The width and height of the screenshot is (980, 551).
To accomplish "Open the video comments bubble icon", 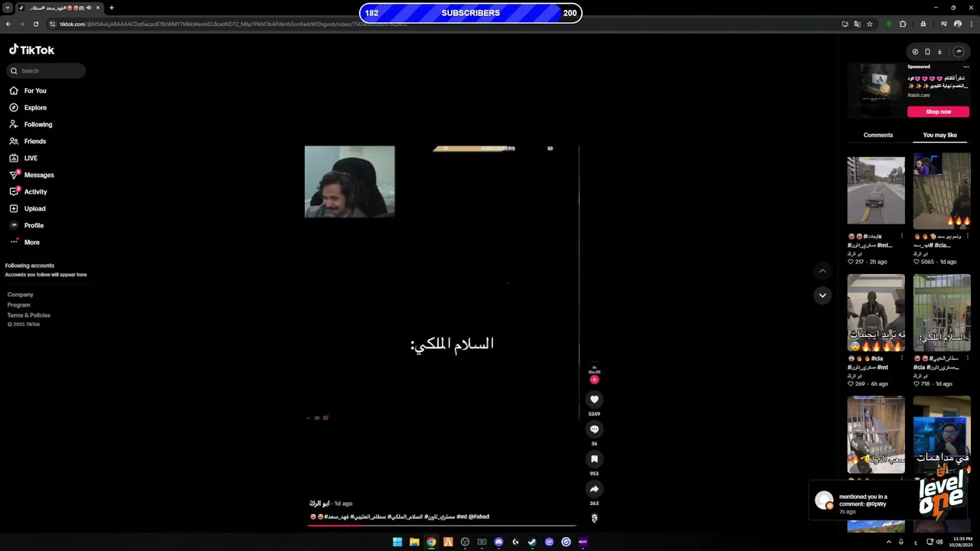I will tap(594, 429).
